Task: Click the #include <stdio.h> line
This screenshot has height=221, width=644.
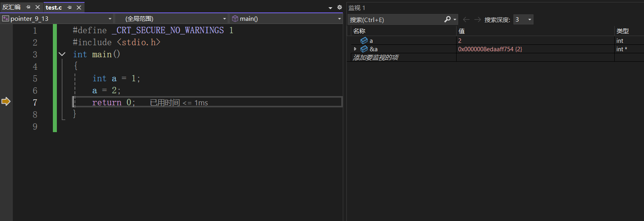Action: click(x=117, y=42)
